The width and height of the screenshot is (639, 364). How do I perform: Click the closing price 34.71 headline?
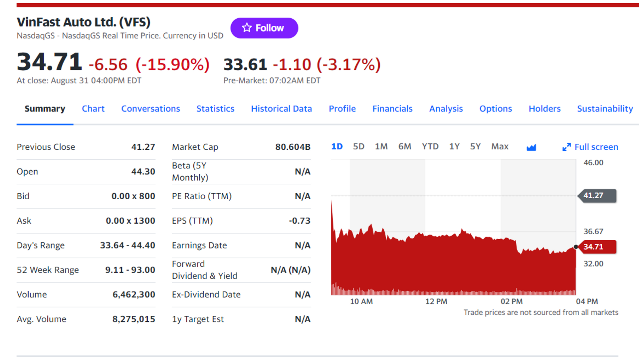click(x=49, y=62)
